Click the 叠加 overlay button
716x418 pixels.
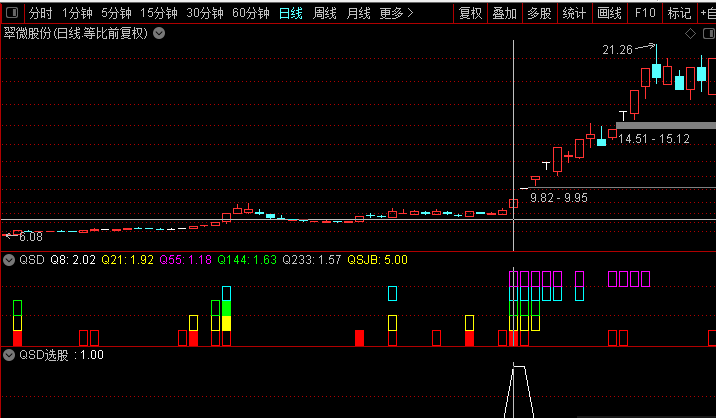[x=505, y=13]
